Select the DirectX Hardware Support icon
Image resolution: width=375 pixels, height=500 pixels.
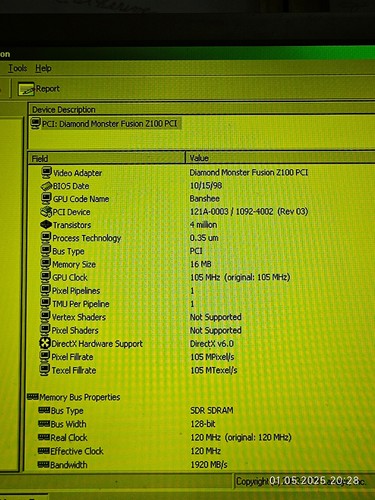click(x=45, y=343)
